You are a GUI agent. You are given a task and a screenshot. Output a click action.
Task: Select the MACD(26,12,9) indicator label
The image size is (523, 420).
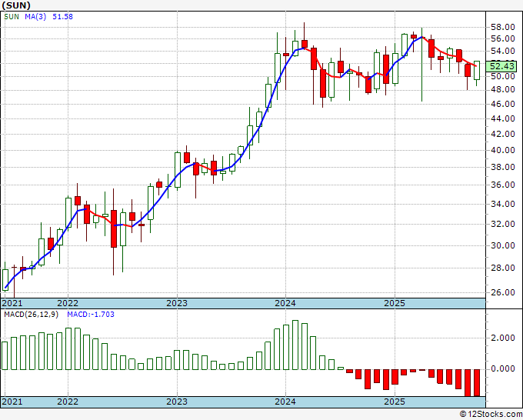coord(31,315)
